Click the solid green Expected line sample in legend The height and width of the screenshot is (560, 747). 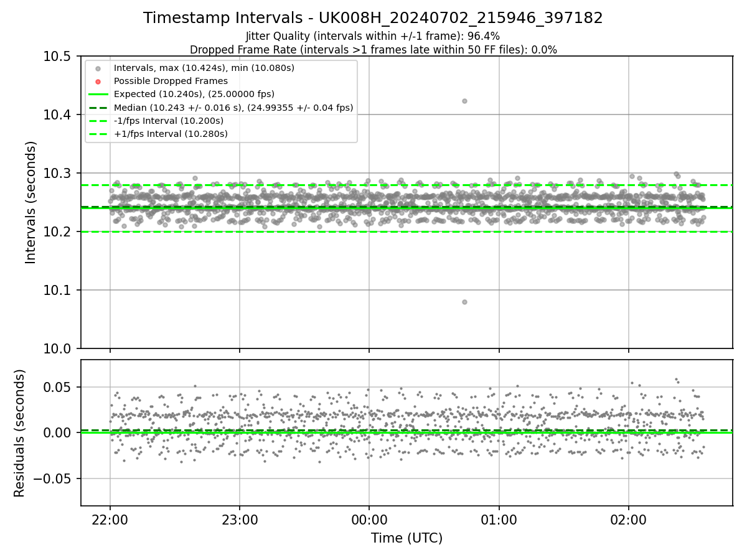coord(98,95)
